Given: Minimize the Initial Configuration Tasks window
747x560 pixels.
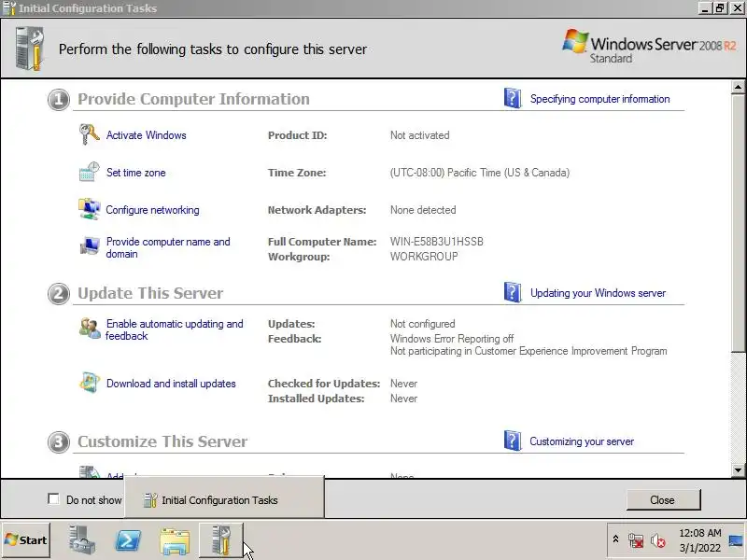Looking at the screenshot, I should pyautogui.click(x=706, y=8).
